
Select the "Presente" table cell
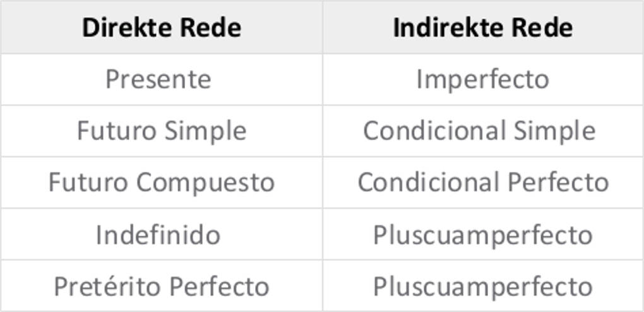158,80
